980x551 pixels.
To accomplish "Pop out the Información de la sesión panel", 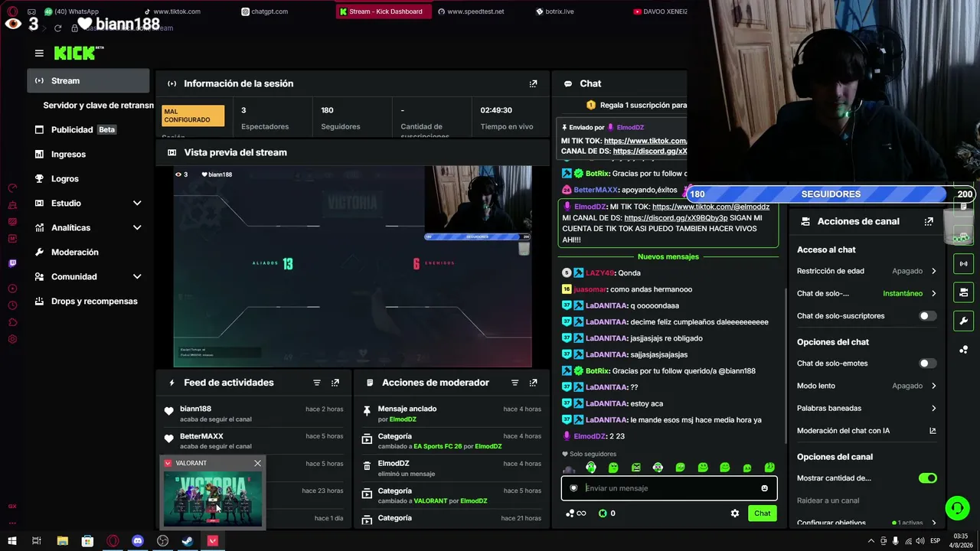I will (533, 83).
